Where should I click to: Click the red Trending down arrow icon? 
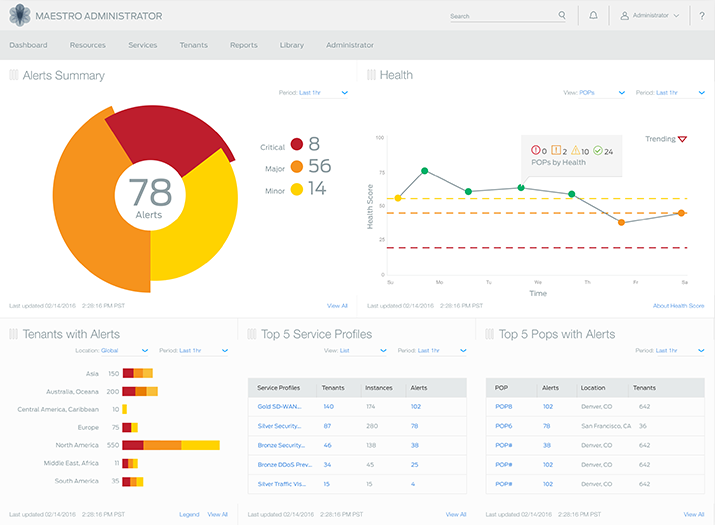682,139
